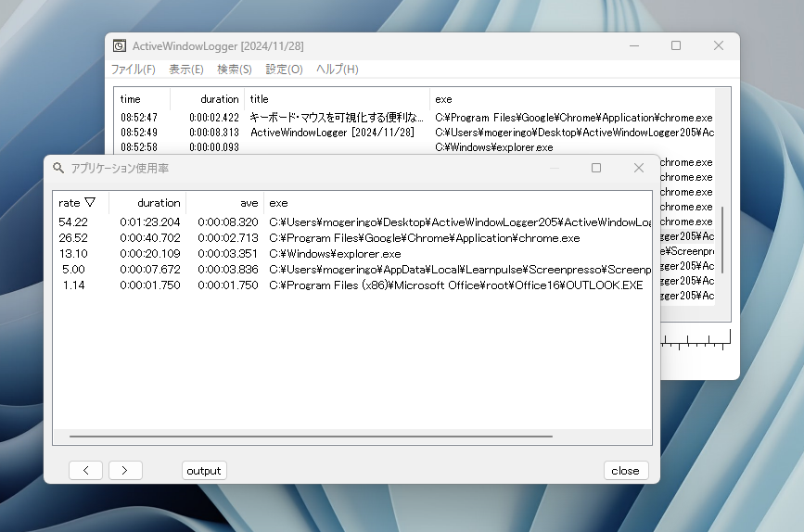Image resolution: width=804 pixels, height=532 pixels.
Task: Click duration value 0:00:01.750 in OUTLOOK row
Action: click(150, 285)
